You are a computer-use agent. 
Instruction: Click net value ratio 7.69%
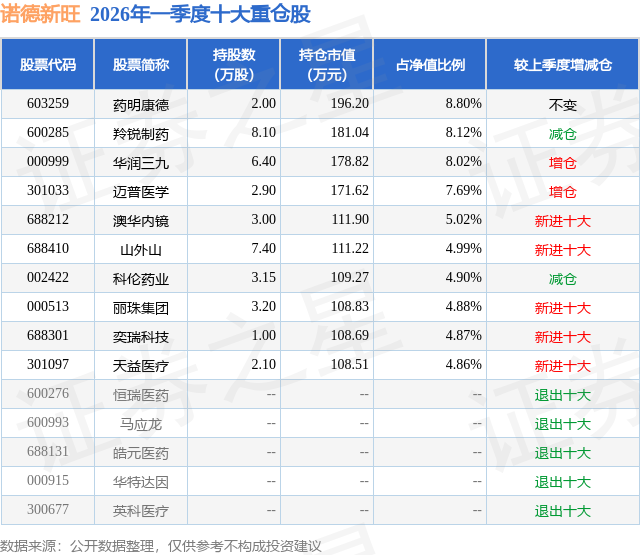(463, 190)
